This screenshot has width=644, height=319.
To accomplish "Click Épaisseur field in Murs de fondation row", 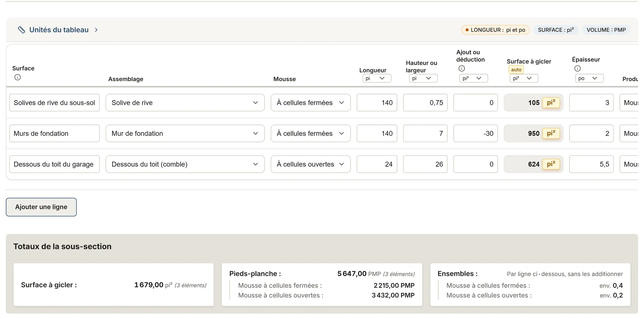I will 591,133.
